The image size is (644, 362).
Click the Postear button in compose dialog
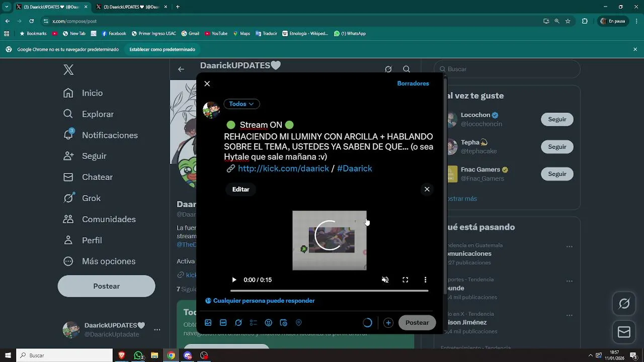(x=417, y=323)
